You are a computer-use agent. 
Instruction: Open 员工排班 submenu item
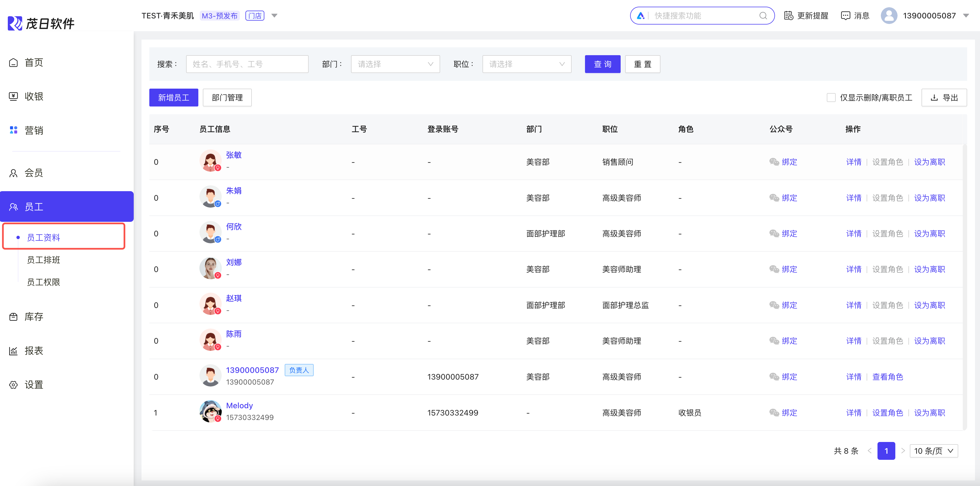[43, 260]
